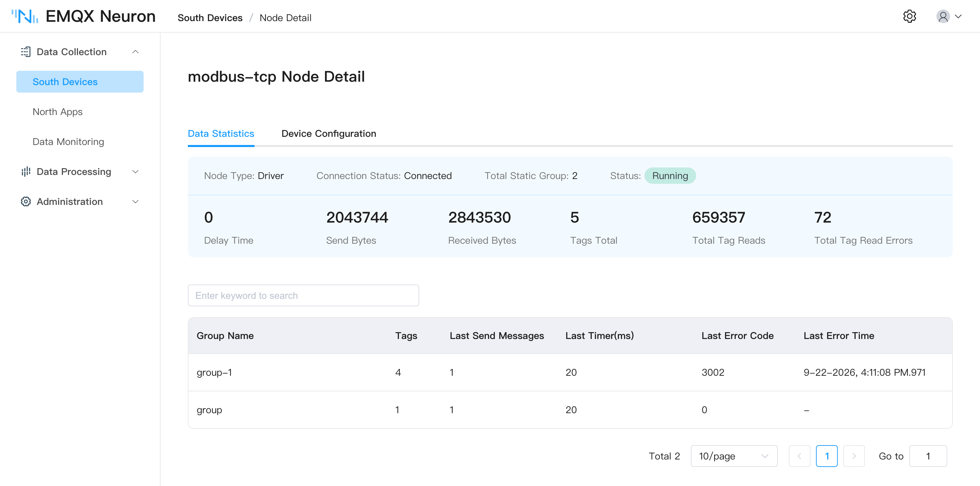Viewport: 980px width, 486px height.
Task: Click the Last Send Messages column header
Action: [497, 336]
